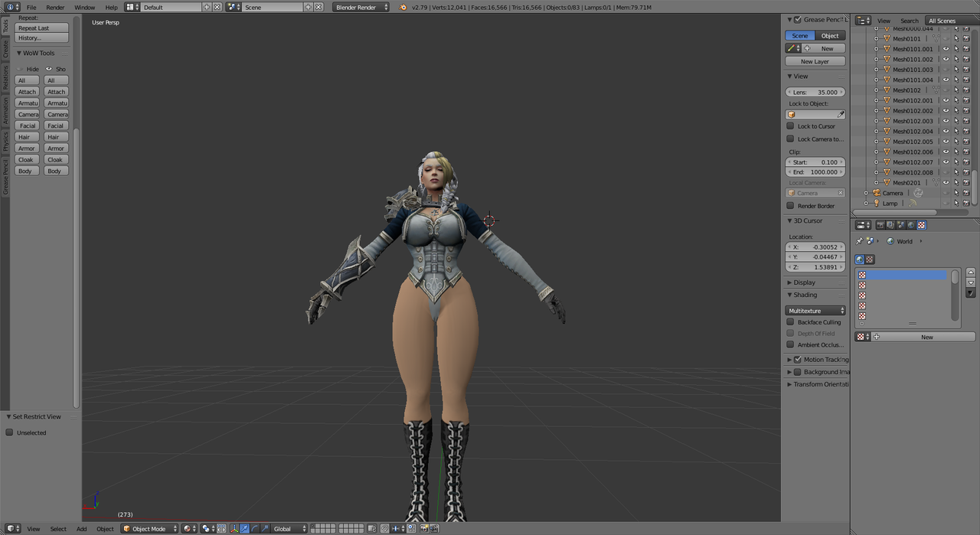Open the Select menu in viewport header
Screen dimensions: 980x535
(x=58, y=529)
